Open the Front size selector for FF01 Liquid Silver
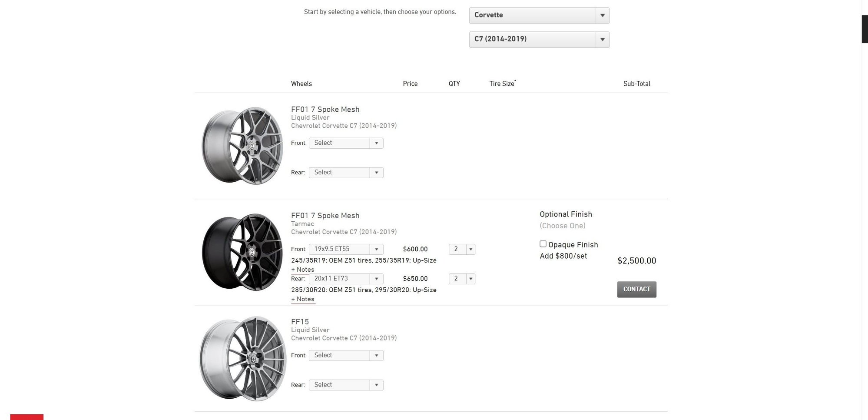This screenshot has height=420, width=868. click(345, 143)
